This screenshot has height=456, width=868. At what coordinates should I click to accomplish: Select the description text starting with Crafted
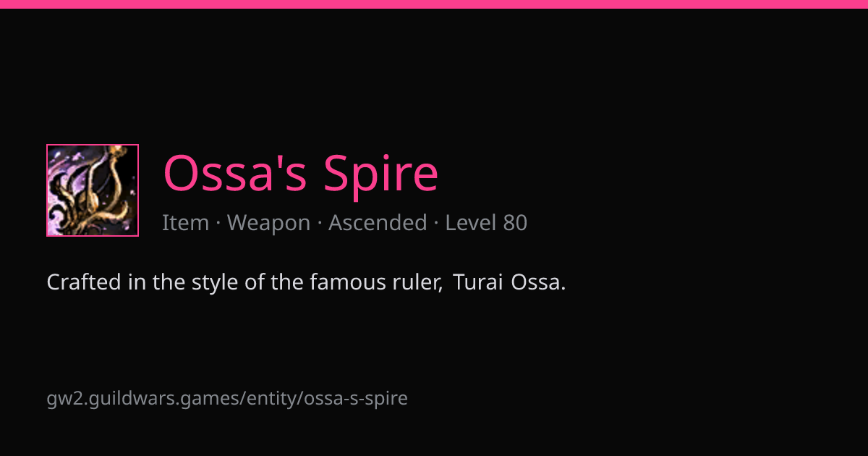[306, 282]
